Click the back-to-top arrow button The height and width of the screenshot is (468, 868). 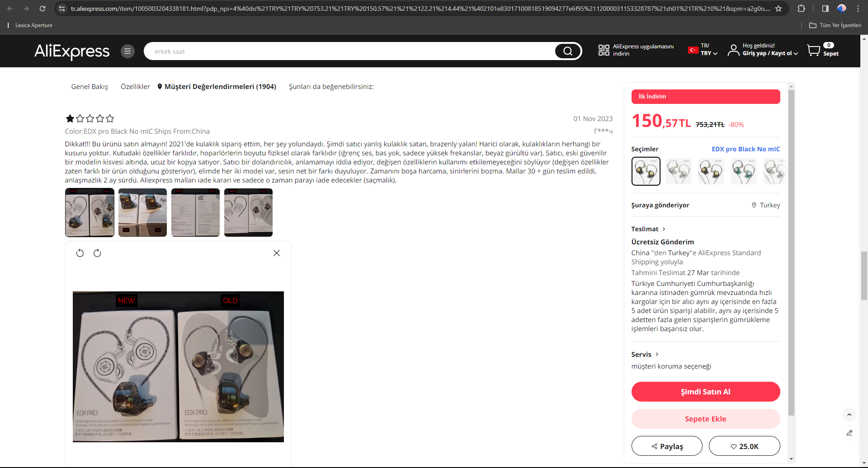coord(849,415)
